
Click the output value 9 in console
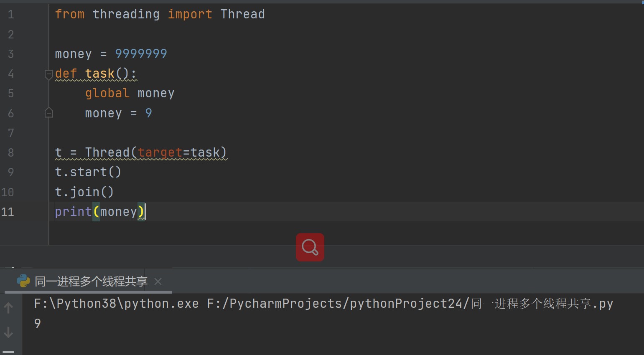click(x=38, y=323)
